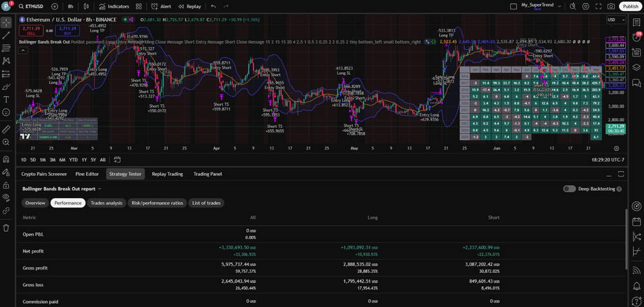Open indicator templates grid menu
The width and height of the screenshot is (644, 307).
[x=139, y=6]
